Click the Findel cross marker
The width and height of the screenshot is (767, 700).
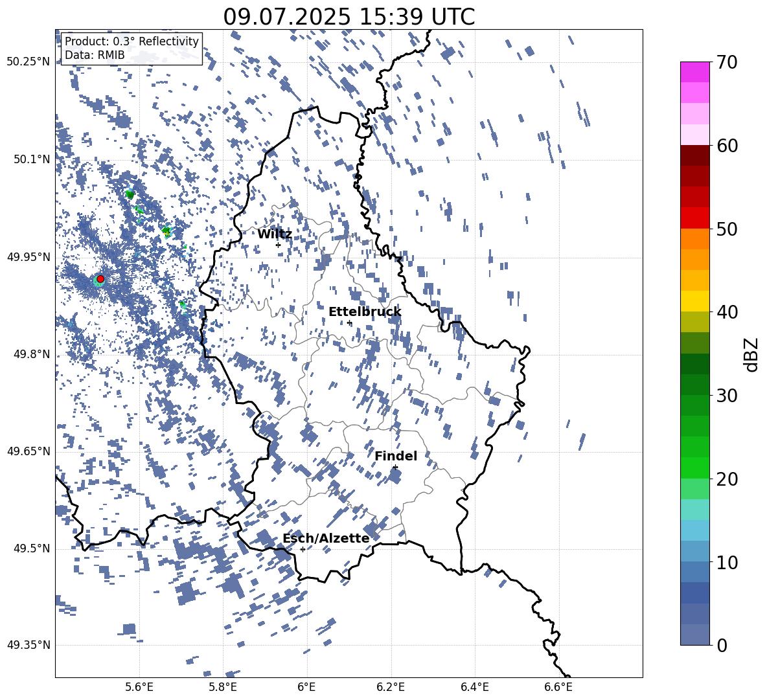click(395, 468)
